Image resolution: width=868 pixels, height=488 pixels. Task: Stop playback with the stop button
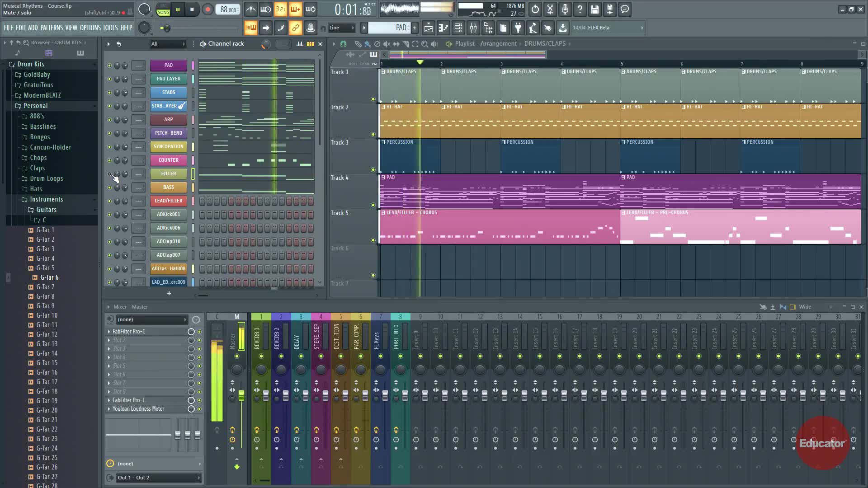point(192,9)
